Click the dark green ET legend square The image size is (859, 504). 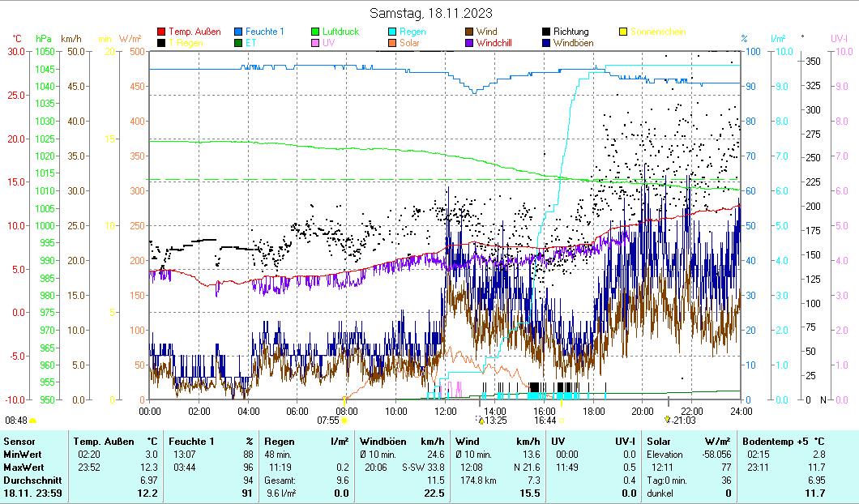point(239,43)
